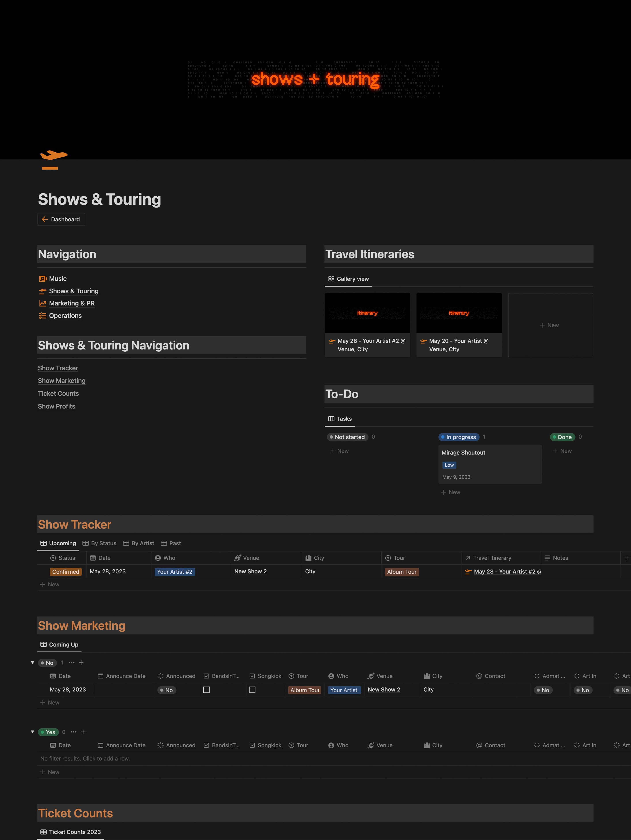Open the Ticket Counts link
Screen dimensions: 631x840
tap(59, 393)
